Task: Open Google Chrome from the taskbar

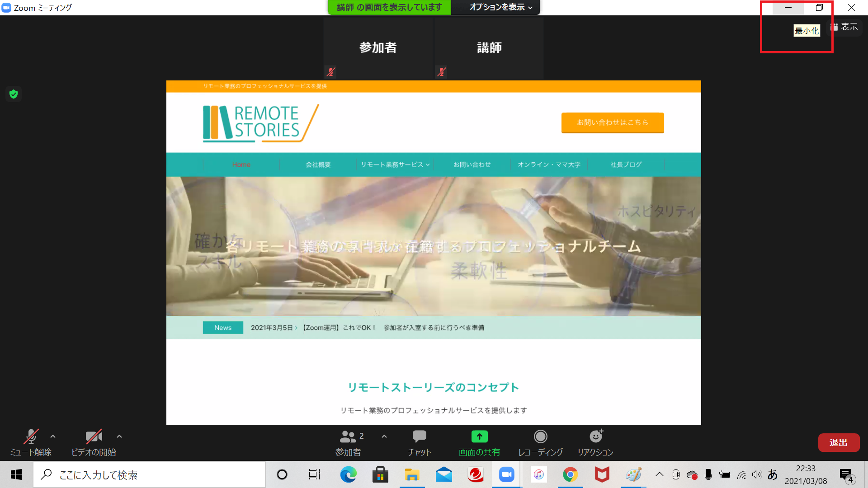Action: [570, 475]
